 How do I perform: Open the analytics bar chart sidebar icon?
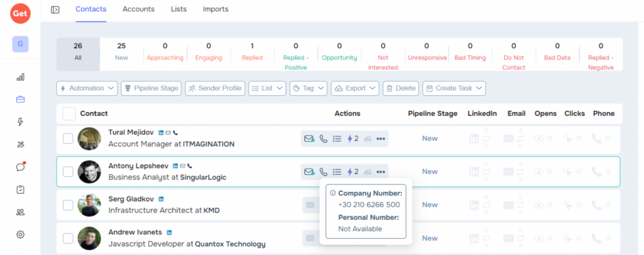pyautogui.click(x=20, y=77)
